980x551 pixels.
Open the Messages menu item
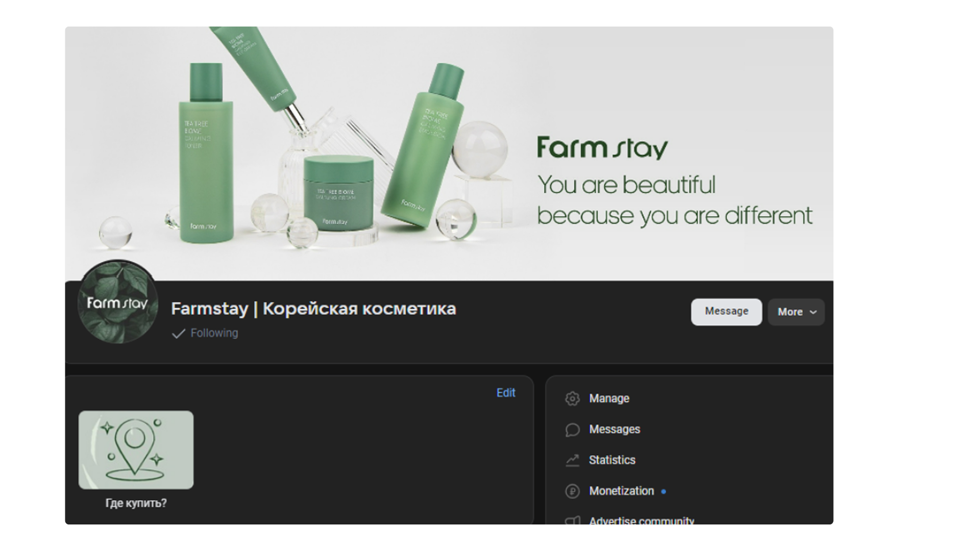[615, 430]
